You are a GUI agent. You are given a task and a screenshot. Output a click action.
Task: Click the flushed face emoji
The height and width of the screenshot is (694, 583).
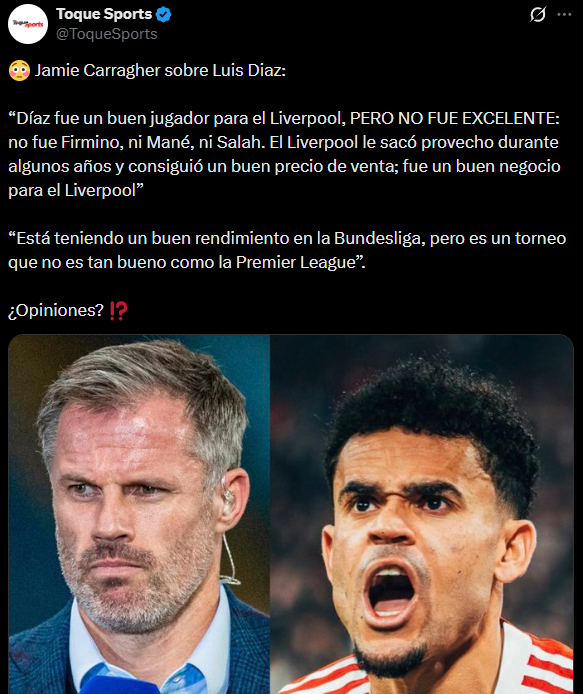coord(19,71)
